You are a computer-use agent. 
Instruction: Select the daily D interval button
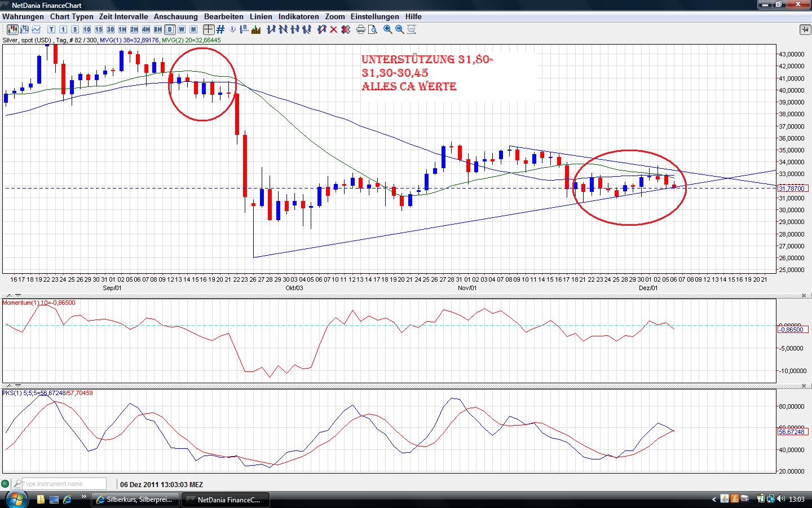(170, 29)
